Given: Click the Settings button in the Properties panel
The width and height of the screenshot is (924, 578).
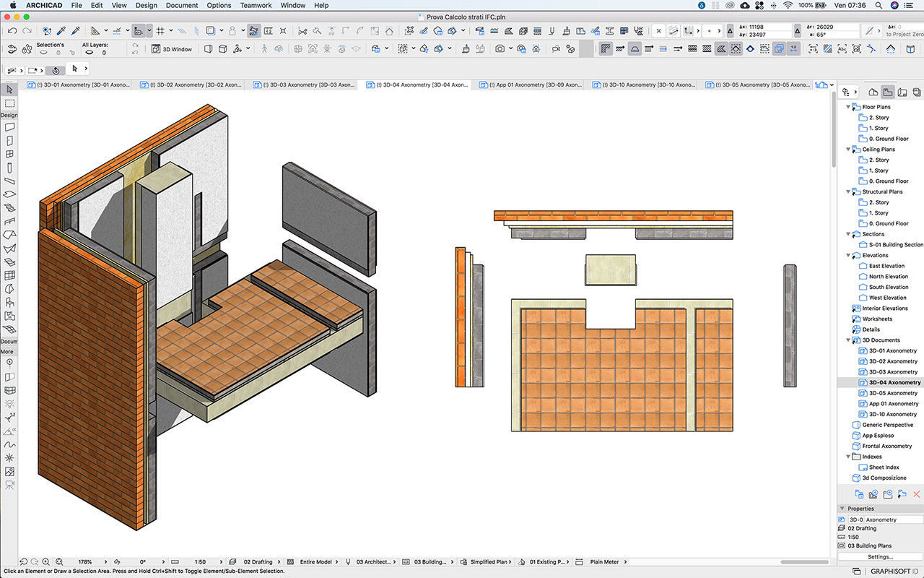Looking at the screenshot, I should 879,556.
